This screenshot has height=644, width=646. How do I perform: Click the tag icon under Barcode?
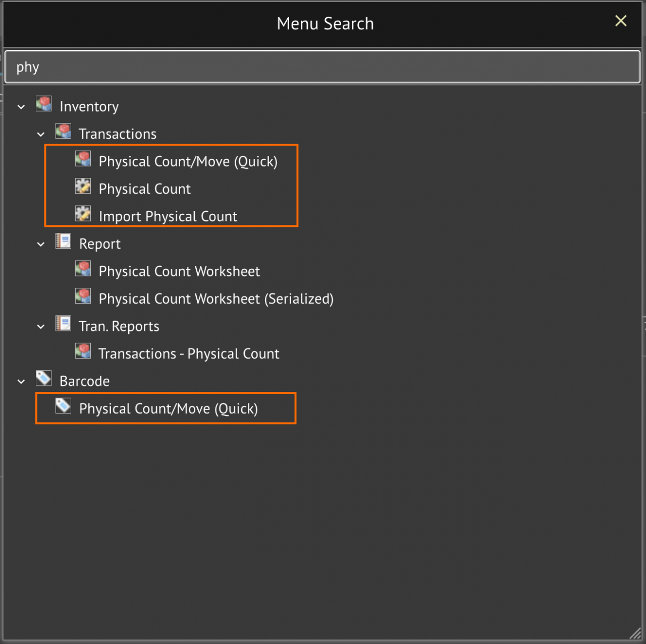point(64,406)
